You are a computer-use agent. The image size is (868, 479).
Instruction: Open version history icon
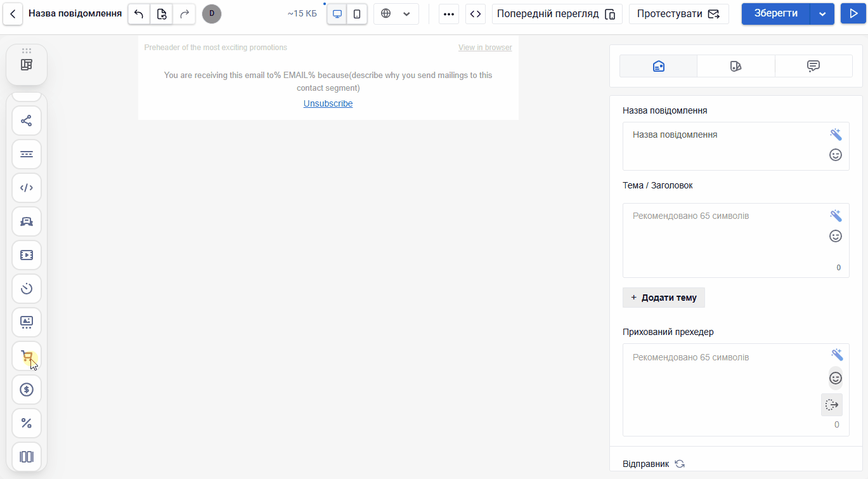pos(162,14)
